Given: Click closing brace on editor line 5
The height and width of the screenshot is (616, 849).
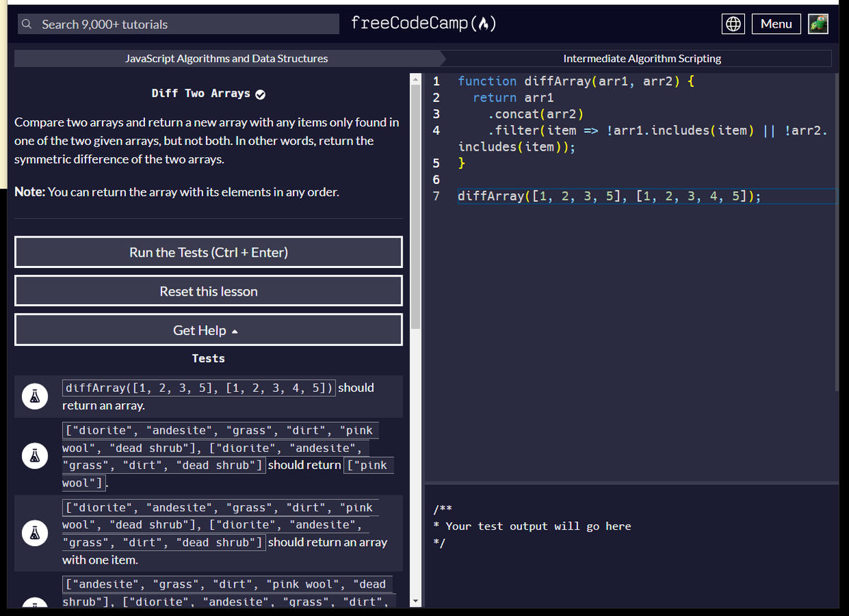Looking at the screenshot, I should click(x=461, y=163).
